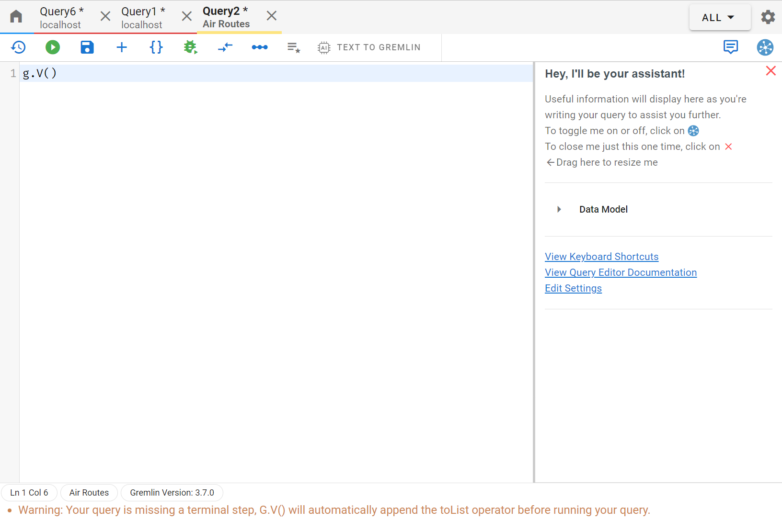The width and height of the screenshot is (782, 532).
Task: Click the Ln 1 Col 6 status chip
Action: (29, 493)
